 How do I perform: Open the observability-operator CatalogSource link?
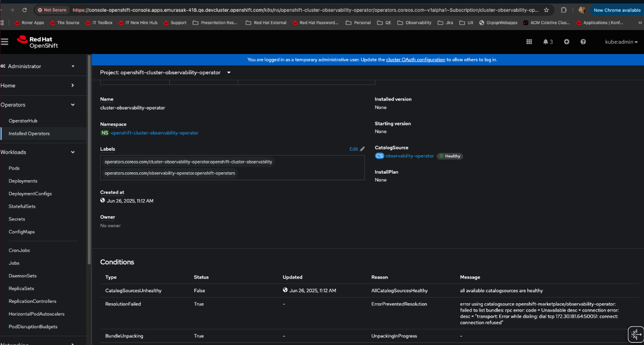coord(410,156)
